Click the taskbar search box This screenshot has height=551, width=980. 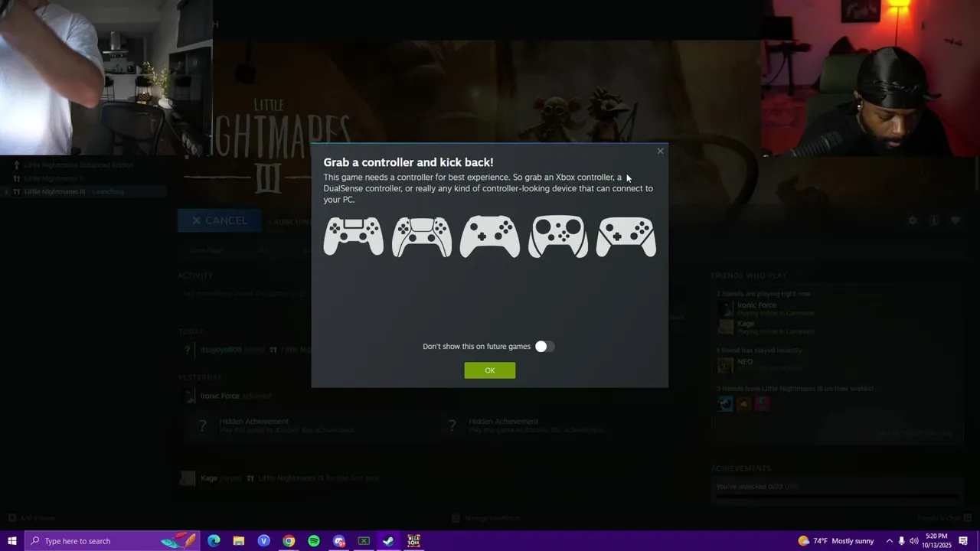(113, 541)
